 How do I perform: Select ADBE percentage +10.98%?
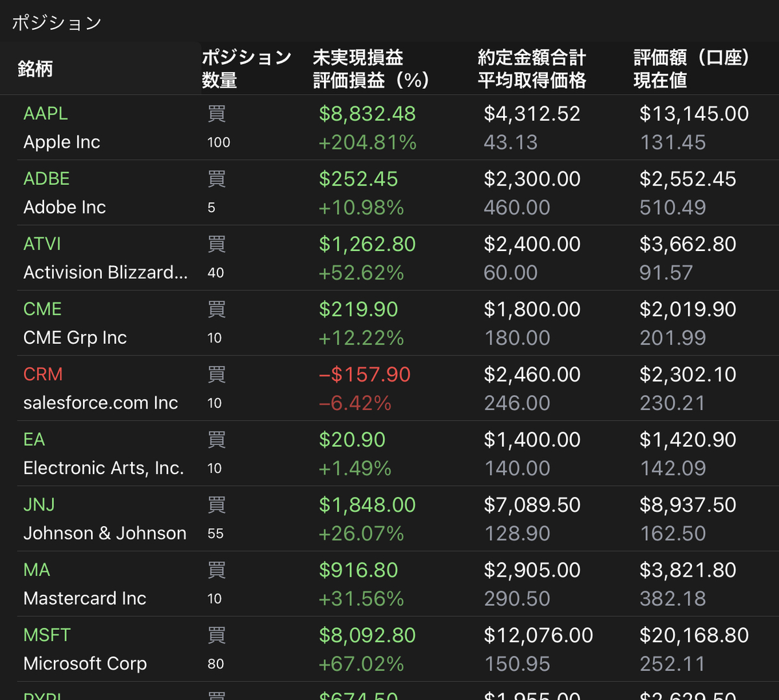coord(361,208)
